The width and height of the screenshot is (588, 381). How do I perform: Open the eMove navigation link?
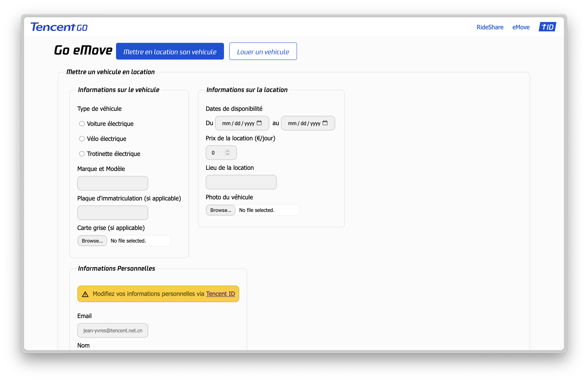[x=521, y=27]
